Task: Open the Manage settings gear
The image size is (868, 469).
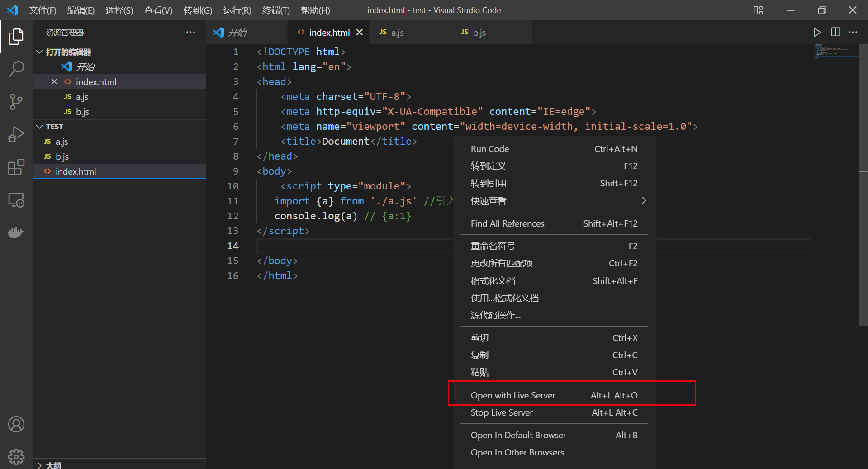Action: 16,456
